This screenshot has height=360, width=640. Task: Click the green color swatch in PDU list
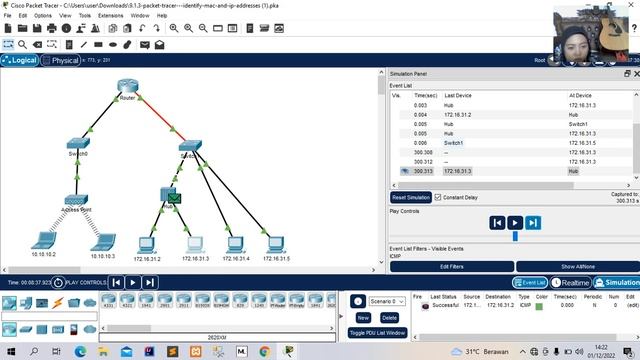(539, 306)
